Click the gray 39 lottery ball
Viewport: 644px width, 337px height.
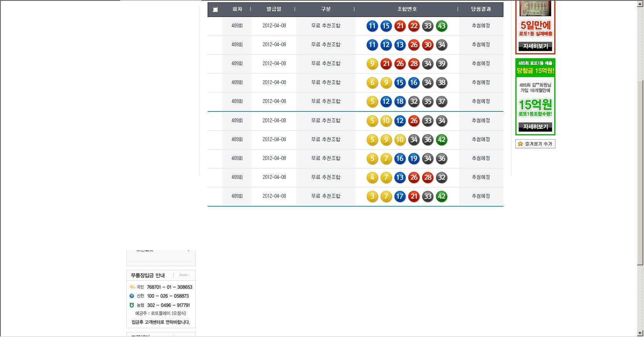[x=441, y=64]
